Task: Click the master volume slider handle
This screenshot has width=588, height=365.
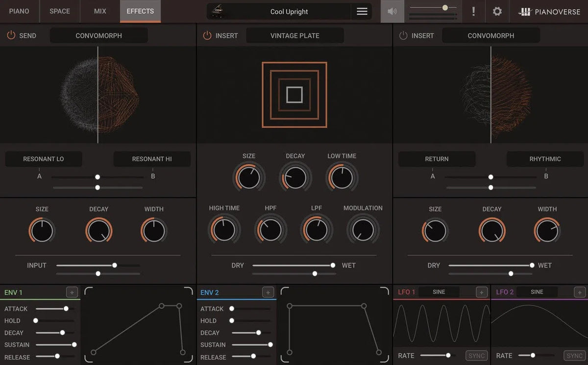Action: 445,8
